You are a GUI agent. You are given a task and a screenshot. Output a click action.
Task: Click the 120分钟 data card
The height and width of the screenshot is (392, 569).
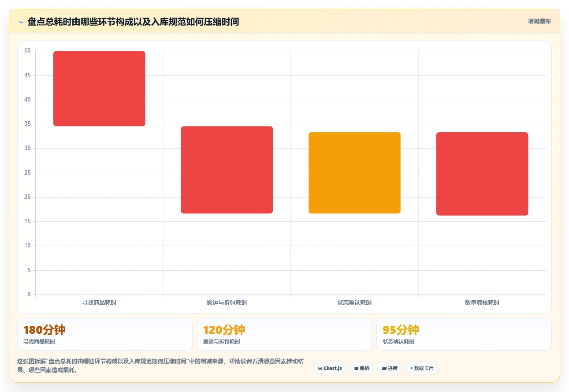[x=285, y=334]
